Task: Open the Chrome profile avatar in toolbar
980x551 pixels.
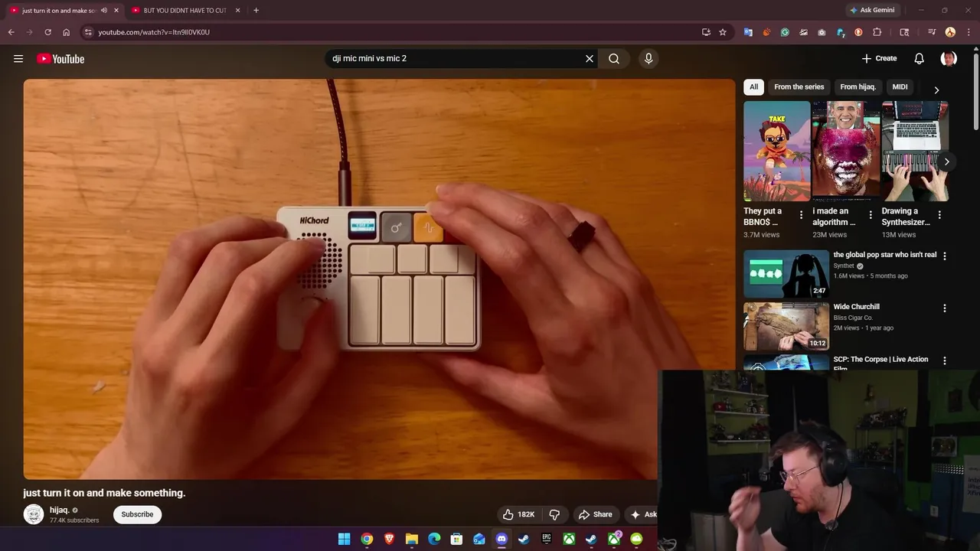Action: [x=950, y=32]
